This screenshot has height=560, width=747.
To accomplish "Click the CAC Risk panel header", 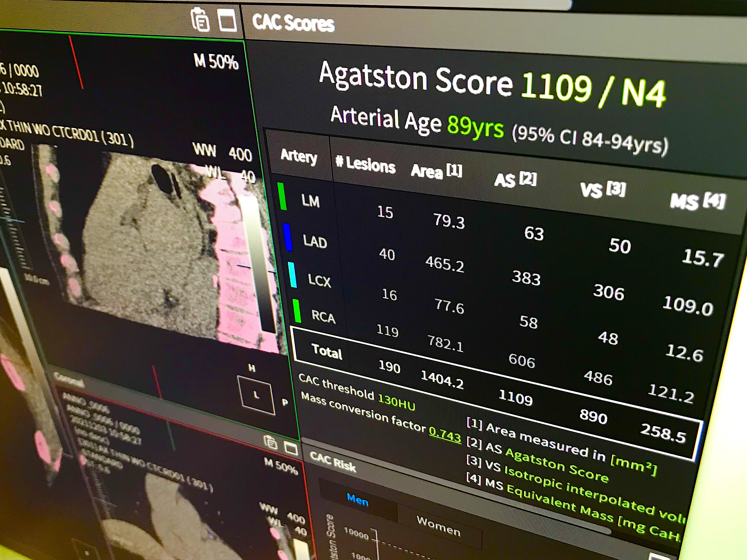I will [333, 462].
